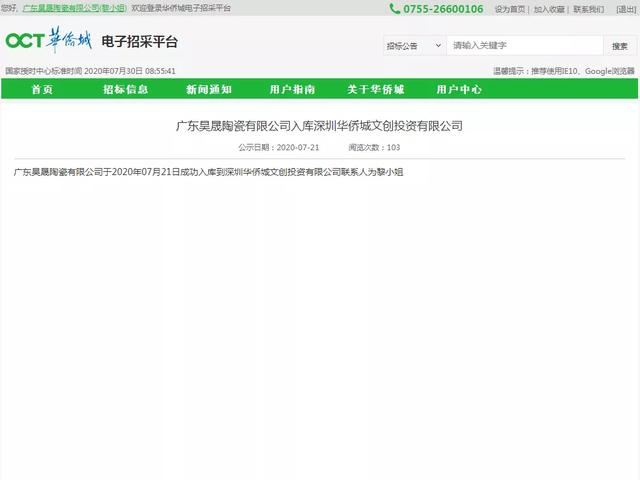Click the keyword search input field

523,46
